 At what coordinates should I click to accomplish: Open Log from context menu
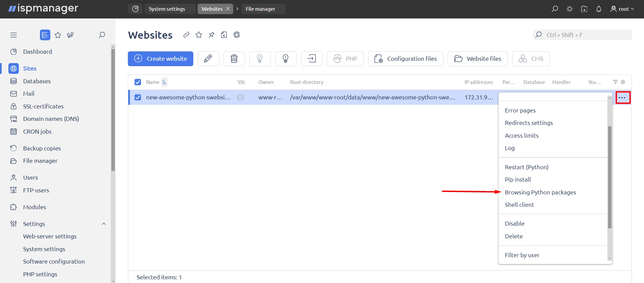tap(509, 148)
